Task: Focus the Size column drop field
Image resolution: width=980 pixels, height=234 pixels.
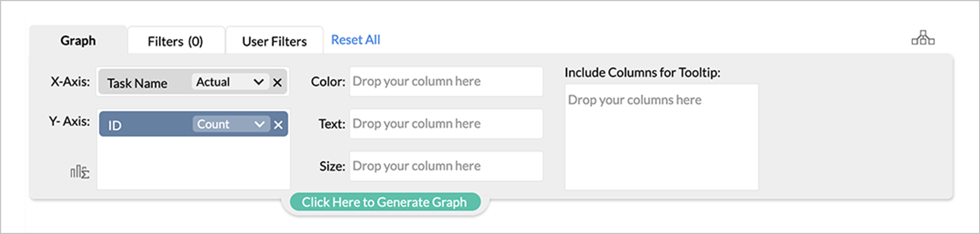Action: (445, 166)
